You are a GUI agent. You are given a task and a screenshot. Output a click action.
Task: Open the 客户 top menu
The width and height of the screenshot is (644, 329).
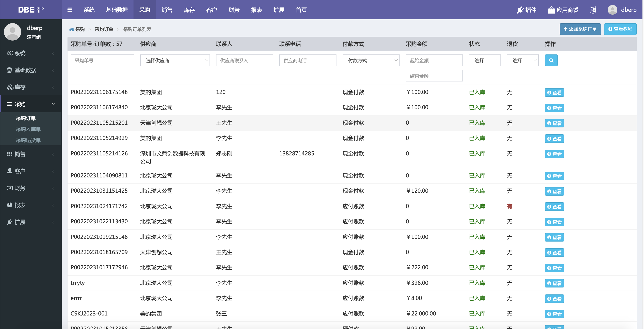coord(211,10)
